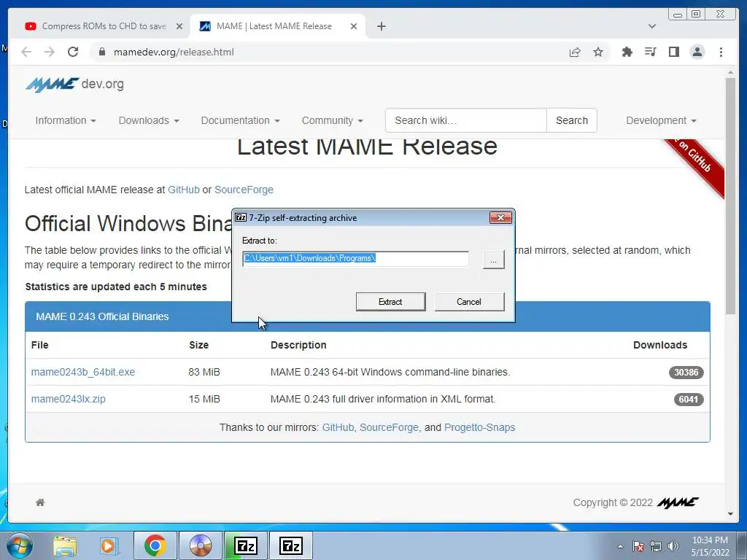Screen dimensions: 747x560
Task: Click the Chrome address bar URL
Action: (174, 52)
